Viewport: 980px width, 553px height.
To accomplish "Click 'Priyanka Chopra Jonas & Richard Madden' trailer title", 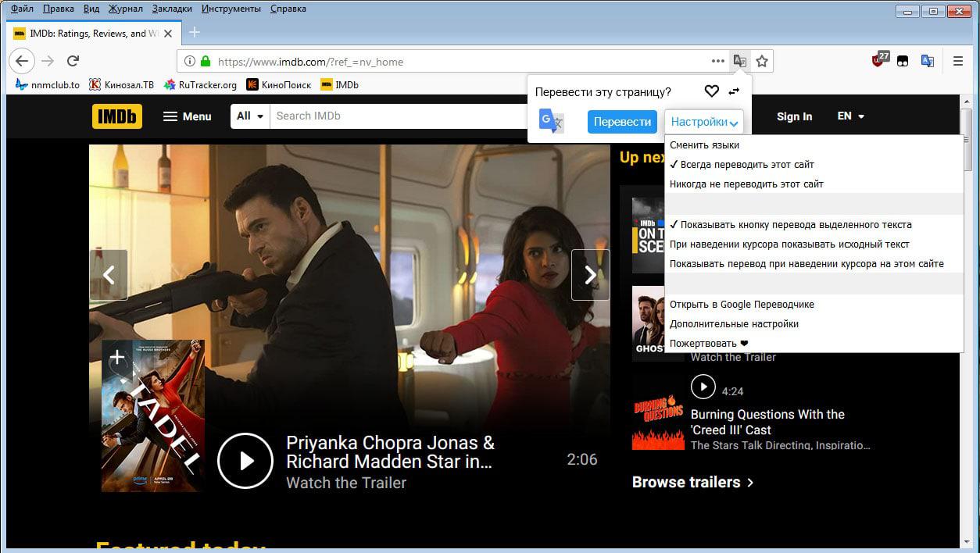I will coord(390,452).
